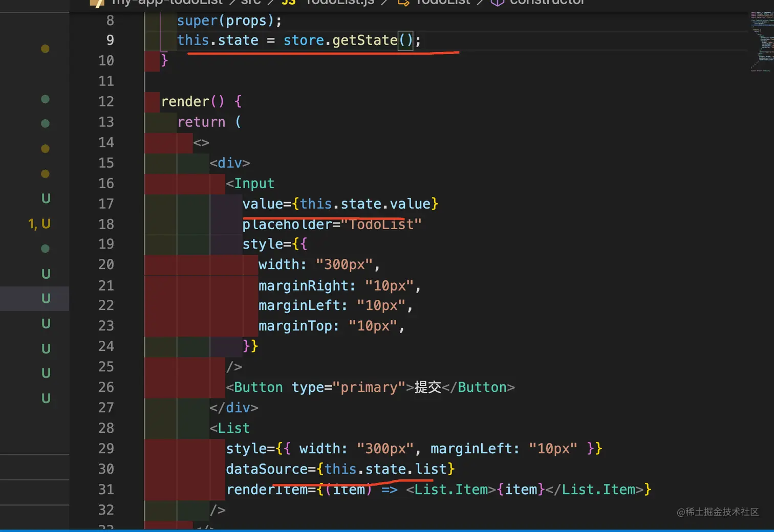774x532 pixels.
Task: Click the empty fragment "<>" on line 14
Action: coord(201,142)
